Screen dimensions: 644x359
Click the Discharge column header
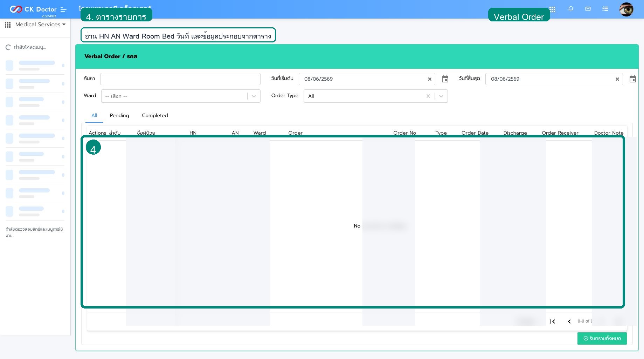(515, 133)
